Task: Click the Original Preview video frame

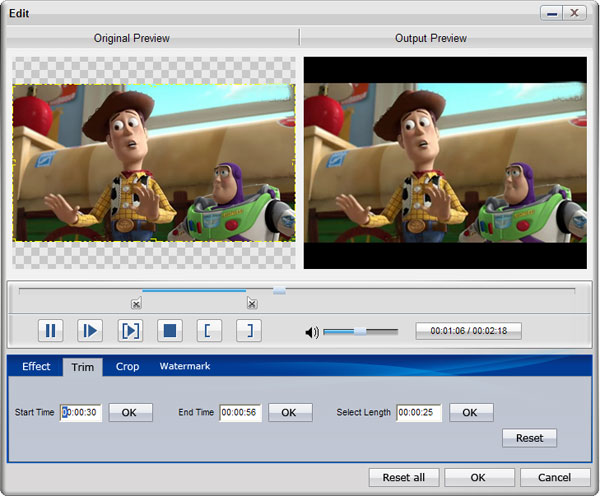Action: coord(154,163)
